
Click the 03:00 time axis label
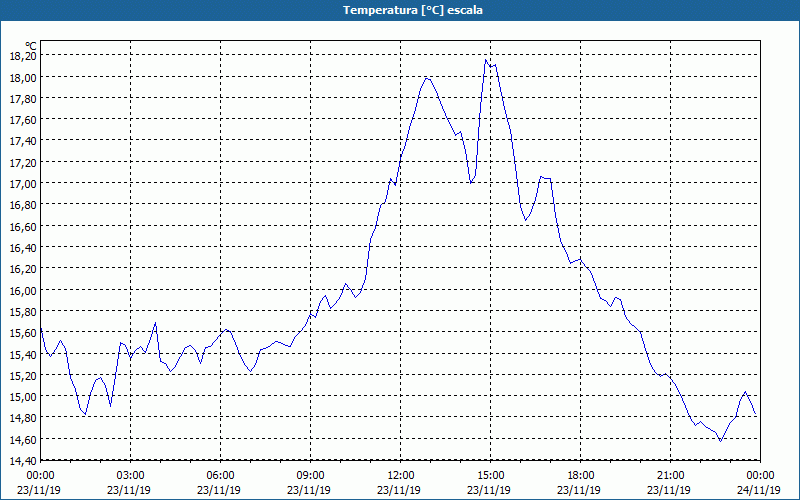[x=131, y=476]
